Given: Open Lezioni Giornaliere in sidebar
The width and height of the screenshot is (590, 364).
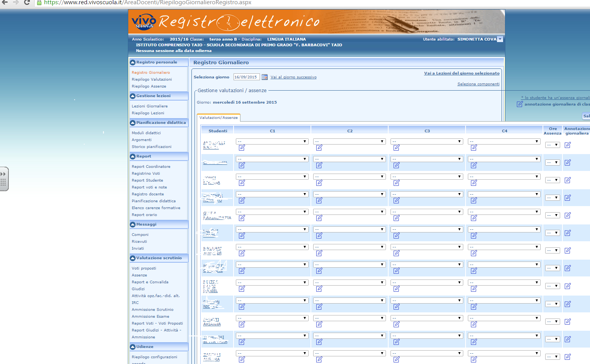Looking at the screenshot, I should 150,106.
